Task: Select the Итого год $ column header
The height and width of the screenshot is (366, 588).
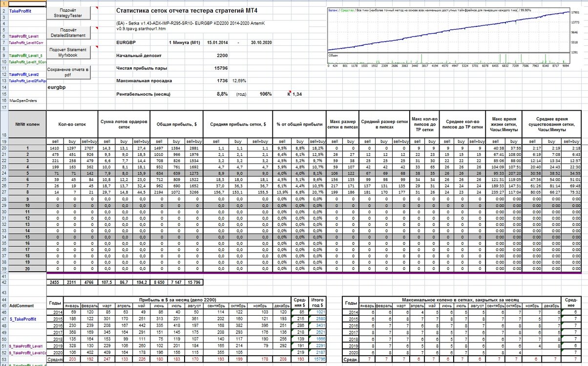Action: (318, 302)
